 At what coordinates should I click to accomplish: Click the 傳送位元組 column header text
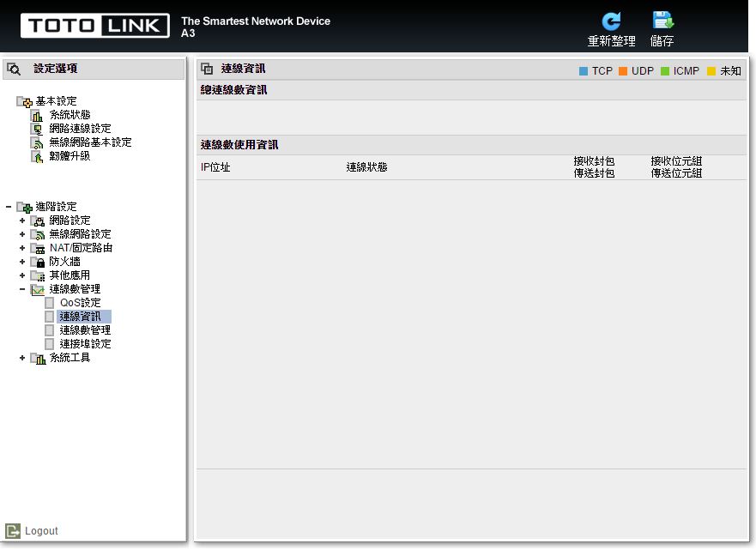coord(676,173)
